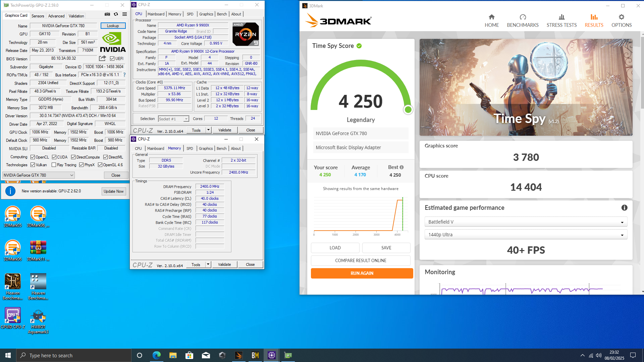
Task: Click the taskbar search box
Action: 74,355
